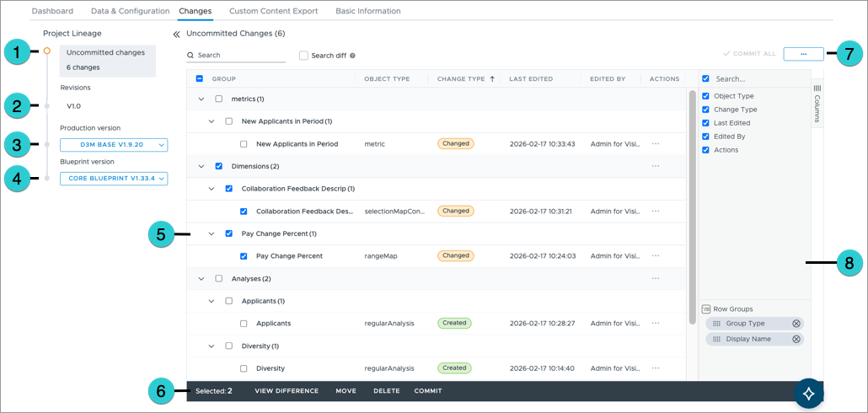Click the AI assistant sparkle button

point(808,393)
